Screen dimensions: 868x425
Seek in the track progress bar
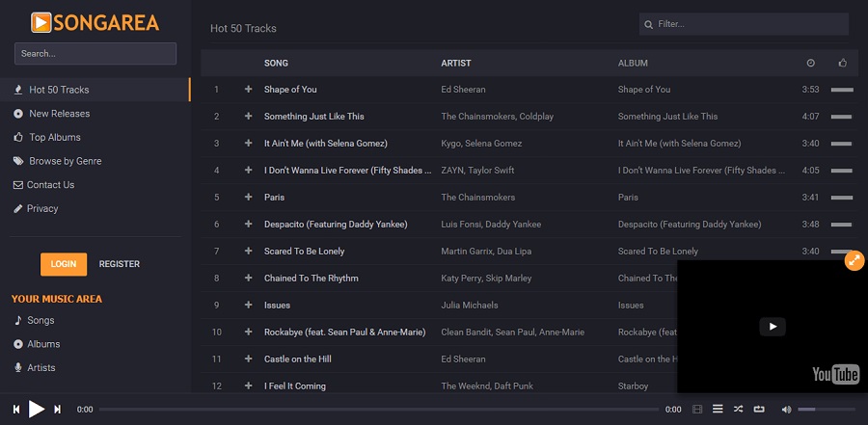379,410
